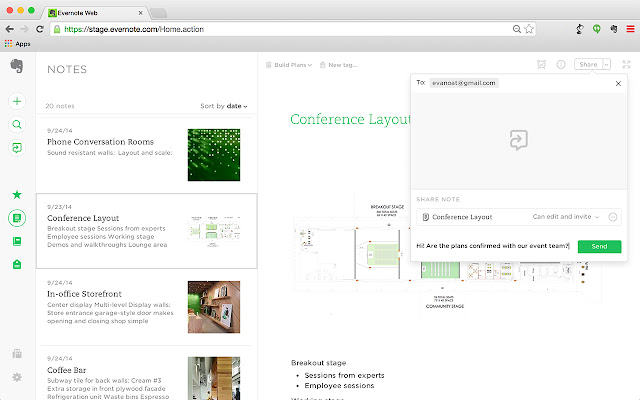The image size is (640, 400).
Task: Click the hand extension icon in toolbar
Action: (613, 29)
